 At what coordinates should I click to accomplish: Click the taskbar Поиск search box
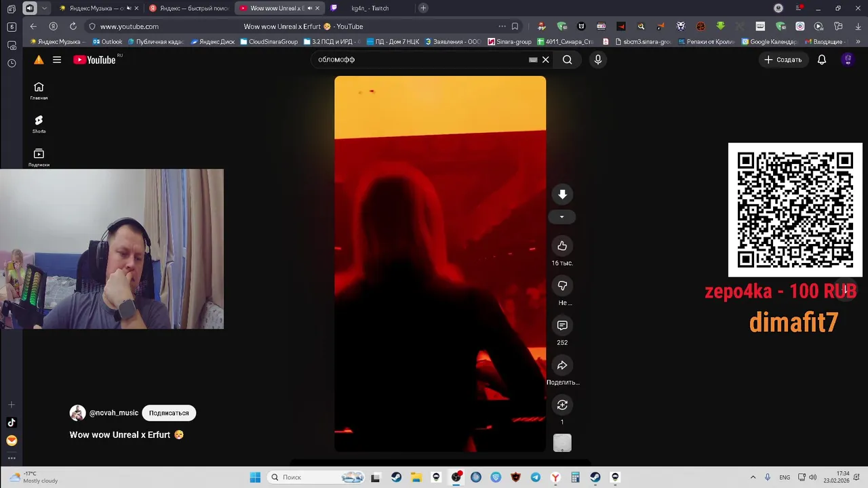point(317,477)
